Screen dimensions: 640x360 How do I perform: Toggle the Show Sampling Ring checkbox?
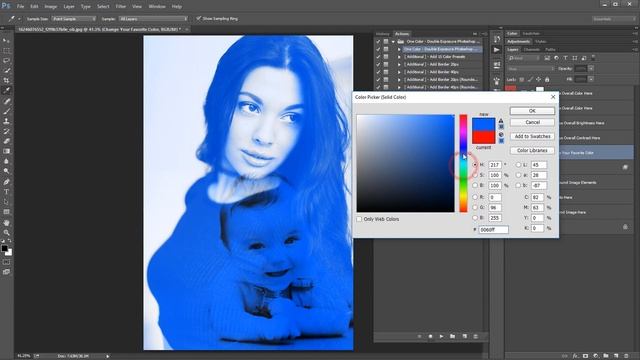(x=199, y=18)
